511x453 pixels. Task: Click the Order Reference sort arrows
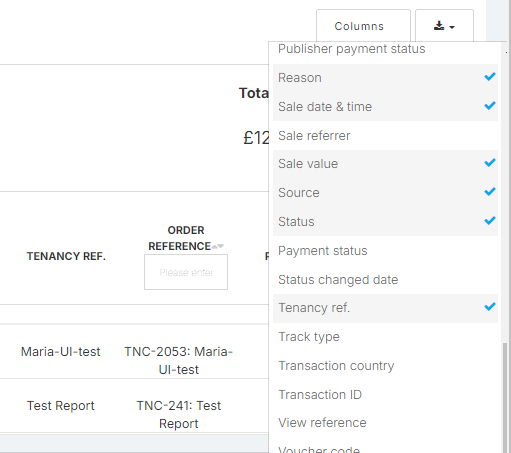218,246
